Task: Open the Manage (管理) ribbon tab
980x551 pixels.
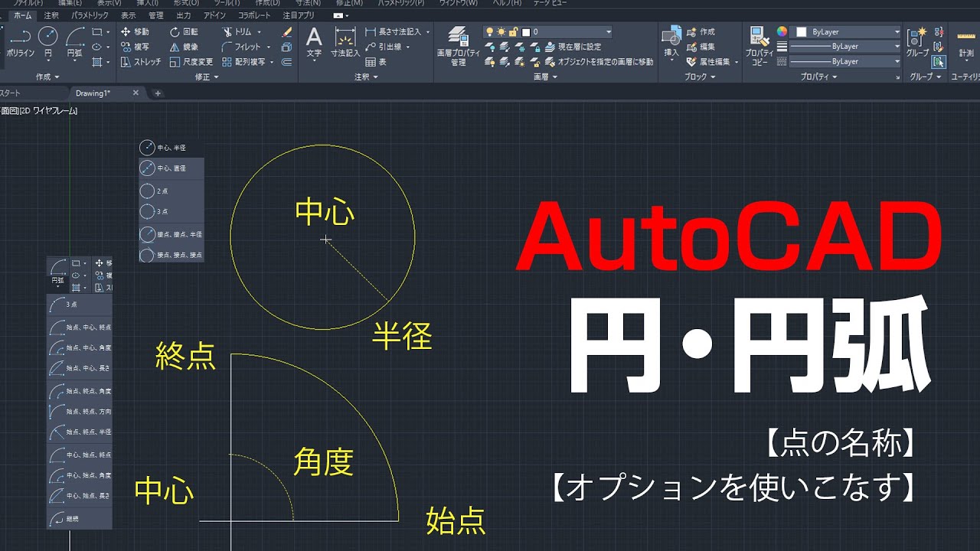Action: (155, 15)
